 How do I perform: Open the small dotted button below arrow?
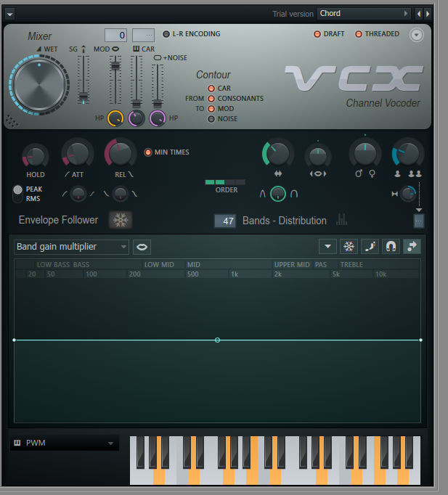[419, 221]
